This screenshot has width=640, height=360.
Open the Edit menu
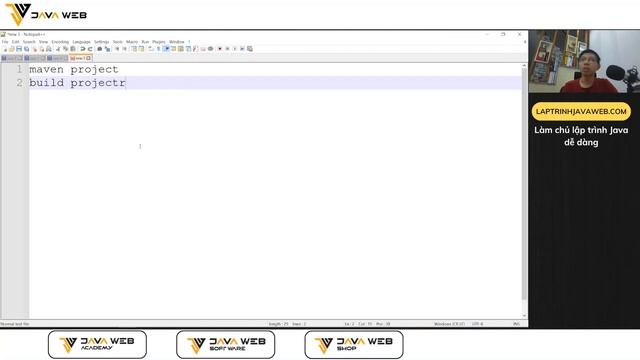[x=16, y=42]
